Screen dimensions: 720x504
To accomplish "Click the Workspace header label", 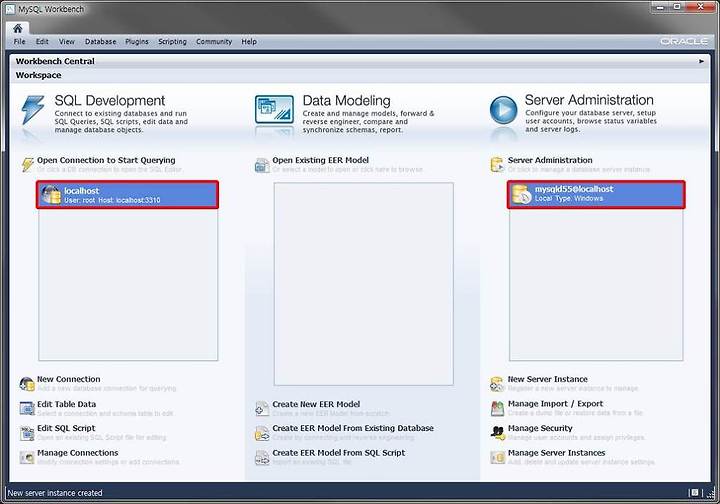I will (39, 75).
